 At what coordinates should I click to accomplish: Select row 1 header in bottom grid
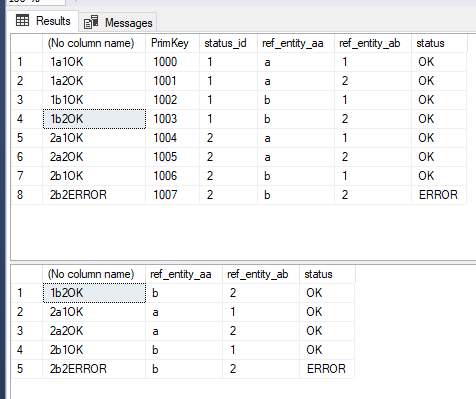pos(27,293)
